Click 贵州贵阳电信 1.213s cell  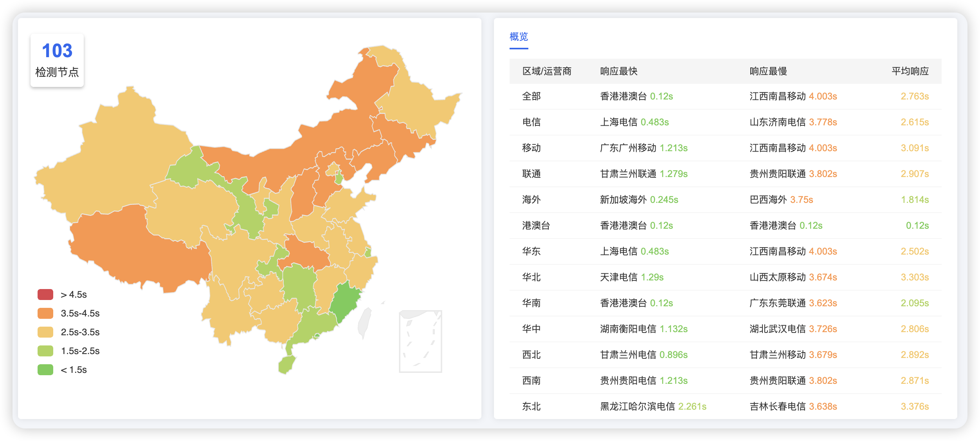click(x=644, y=381)
